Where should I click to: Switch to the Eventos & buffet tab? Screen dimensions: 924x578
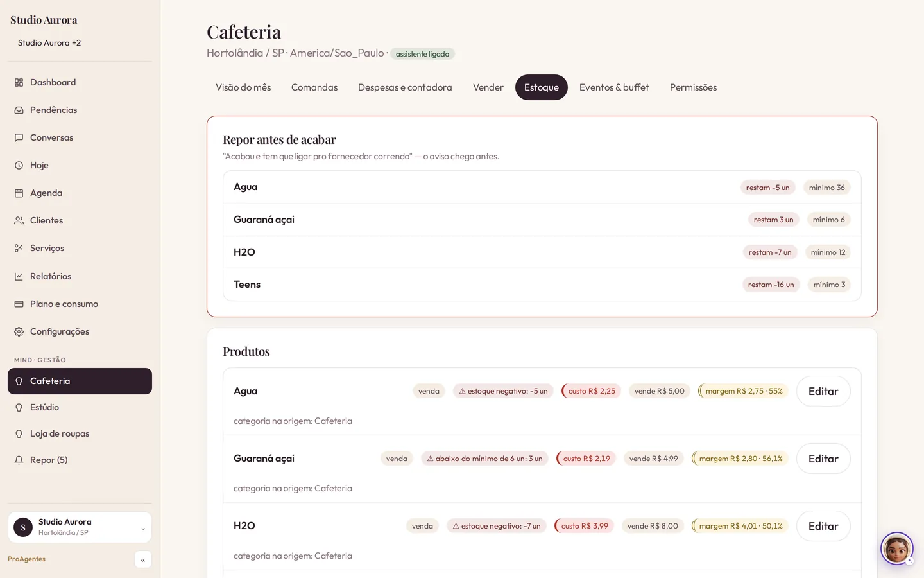click(x=614, y=87)
